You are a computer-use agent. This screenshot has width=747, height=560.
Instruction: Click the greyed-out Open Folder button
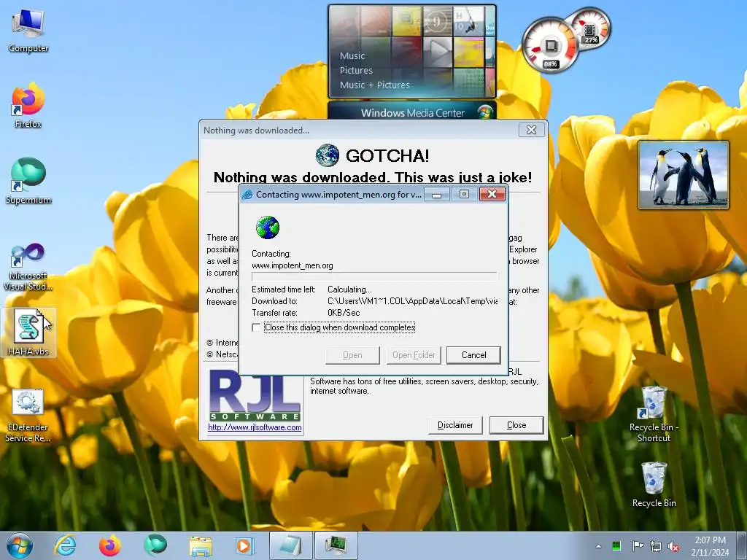click(x=414, y=355)
